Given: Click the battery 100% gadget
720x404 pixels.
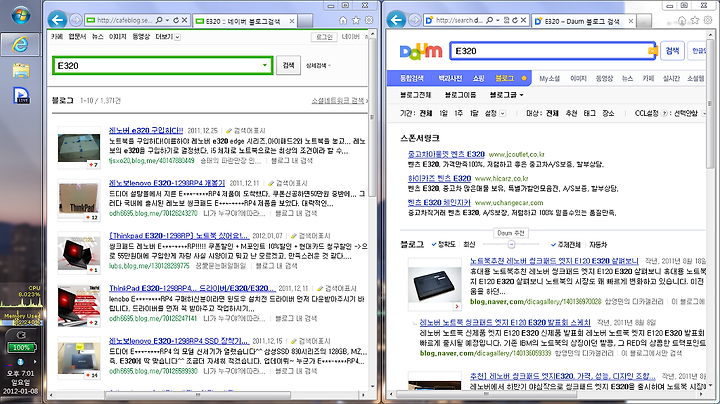Looking at the screenshot, I should pos(21,348).
